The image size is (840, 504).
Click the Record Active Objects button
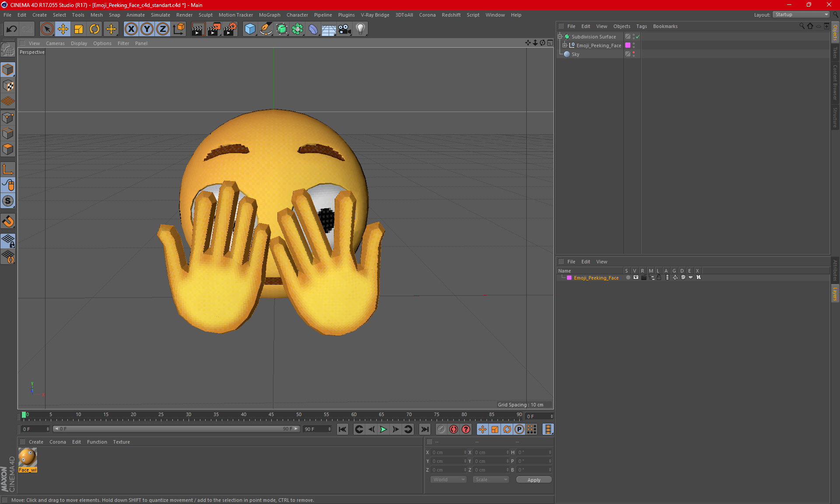441,429
